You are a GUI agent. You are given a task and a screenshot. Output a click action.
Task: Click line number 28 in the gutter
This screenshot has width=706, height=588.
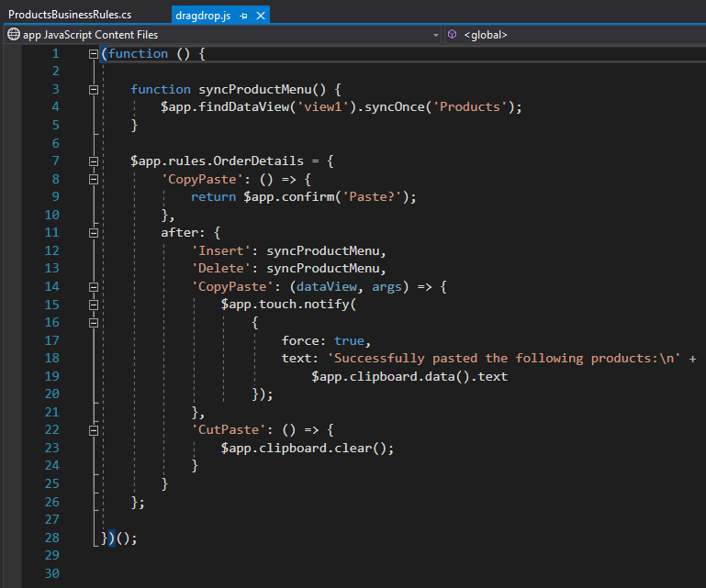[50, 538]
